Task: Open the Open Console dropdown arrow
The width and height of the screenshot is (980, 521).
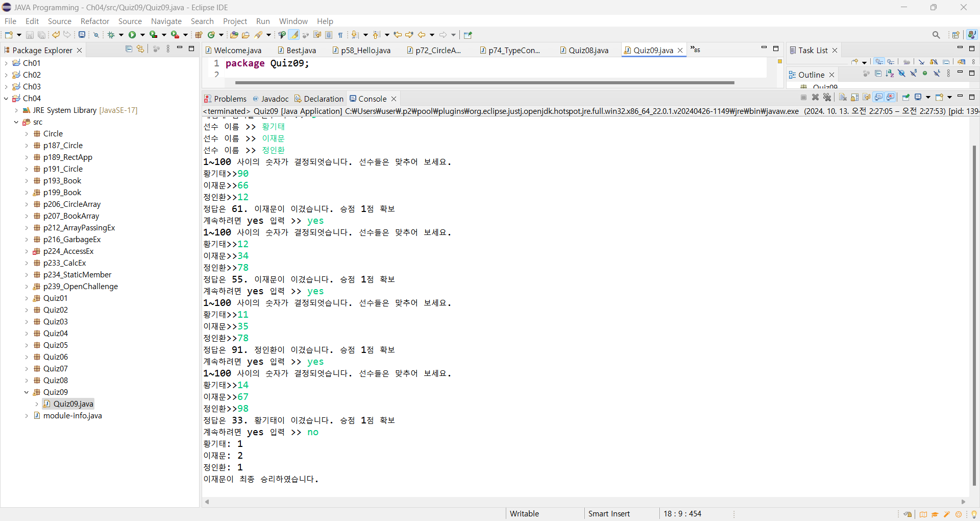Action: point(949,97)
